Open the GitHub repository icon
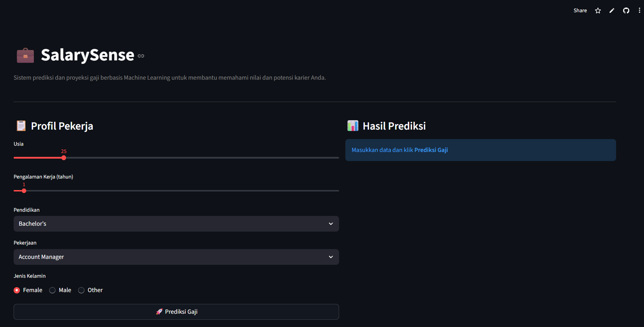 click(626, 10)
